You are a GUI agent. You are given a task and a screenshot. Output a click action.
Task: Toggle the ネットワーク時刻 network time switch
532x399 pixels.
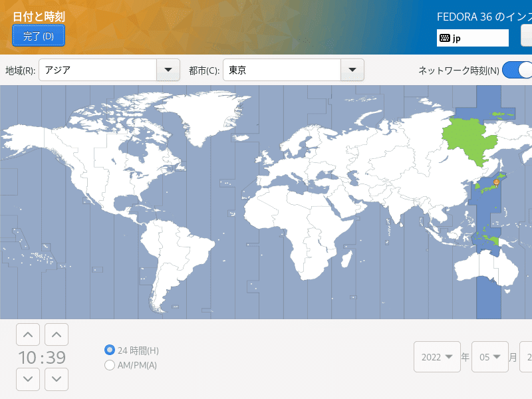pos(517,70)
